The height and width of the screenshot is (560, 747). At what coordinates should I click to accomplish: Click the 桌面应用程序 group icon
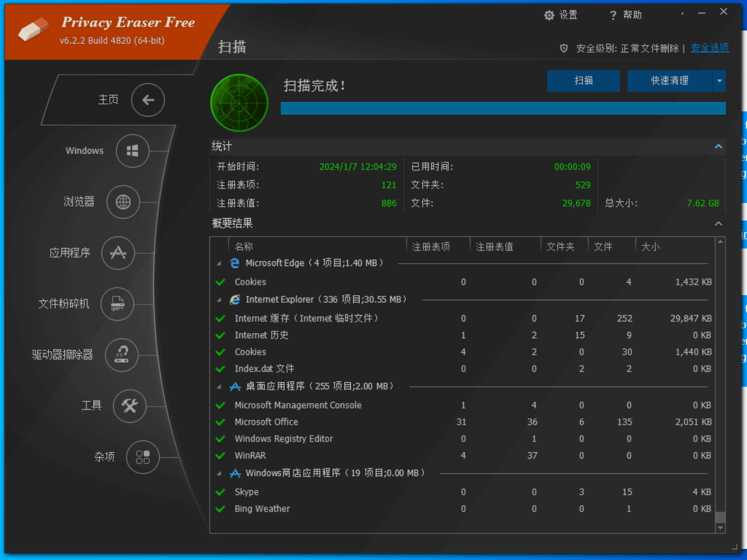tap(235, 386)
